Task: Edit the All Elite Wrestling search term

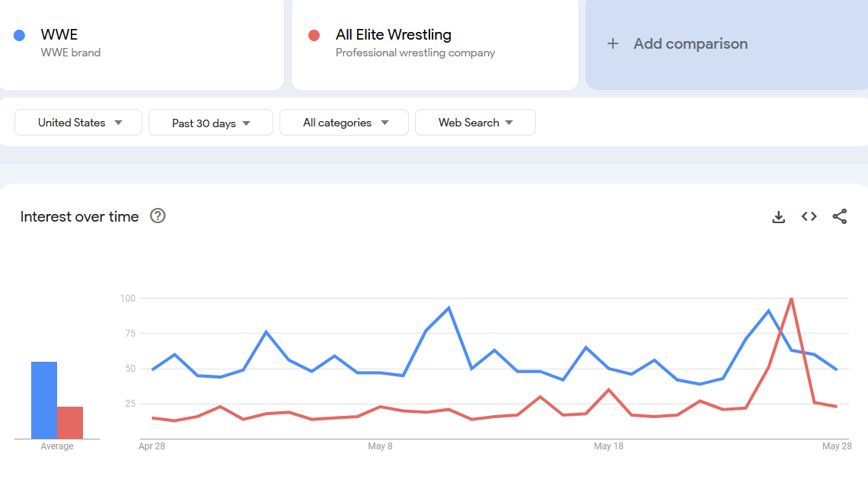Action: tap(393, 35)
